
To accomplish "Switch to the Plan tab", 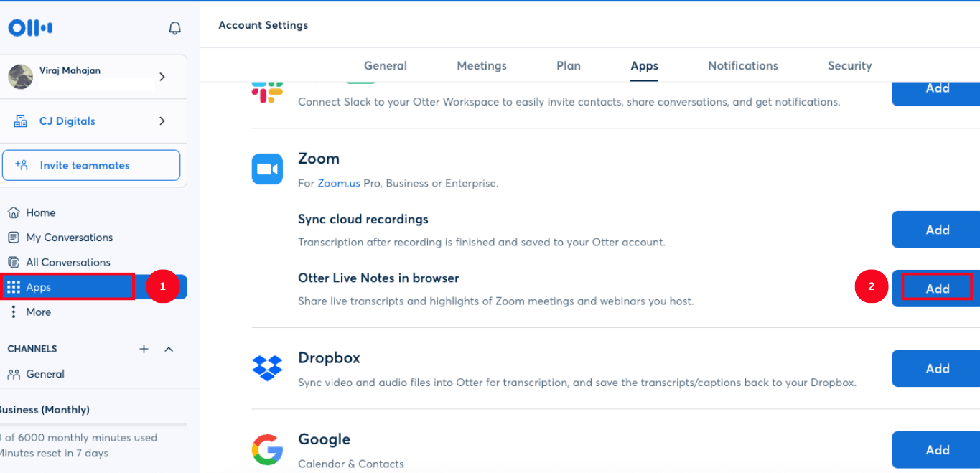I will click(569, 65).
